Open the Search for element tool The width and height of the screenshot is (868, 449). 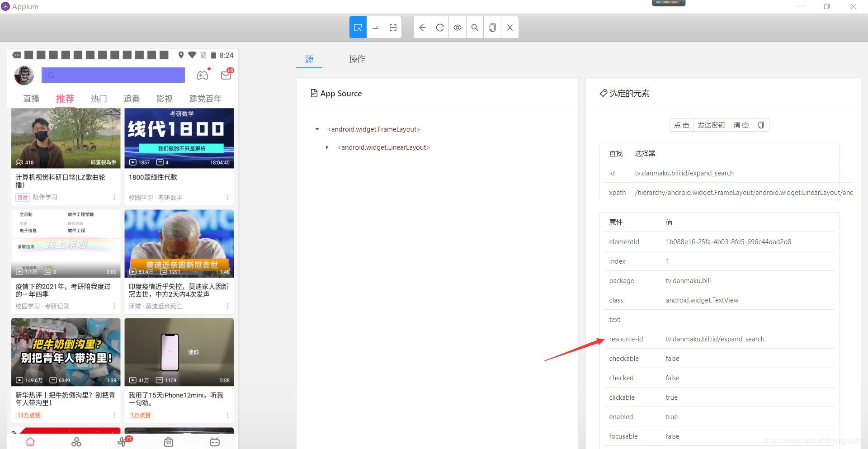point(475,28)
